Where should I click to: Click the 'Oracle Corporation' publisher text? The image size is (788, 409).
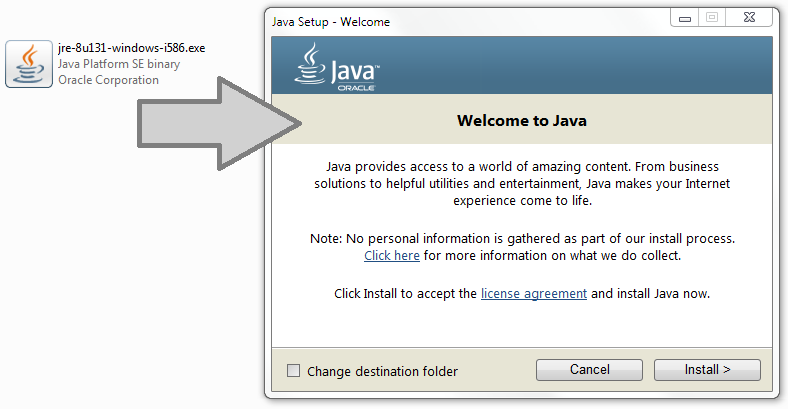pyautogui.click(x=108, y=80)
